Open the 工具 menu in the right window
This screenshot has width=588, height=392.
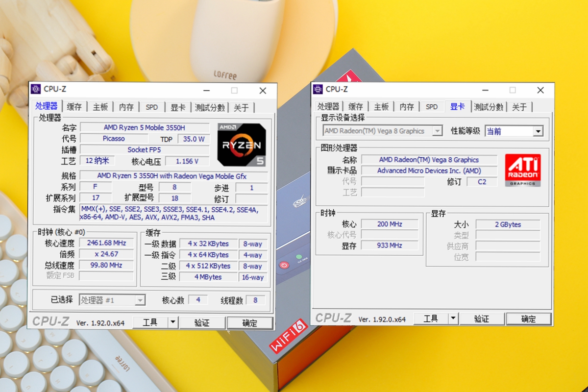pyautogui.click(x=431, y=318)
